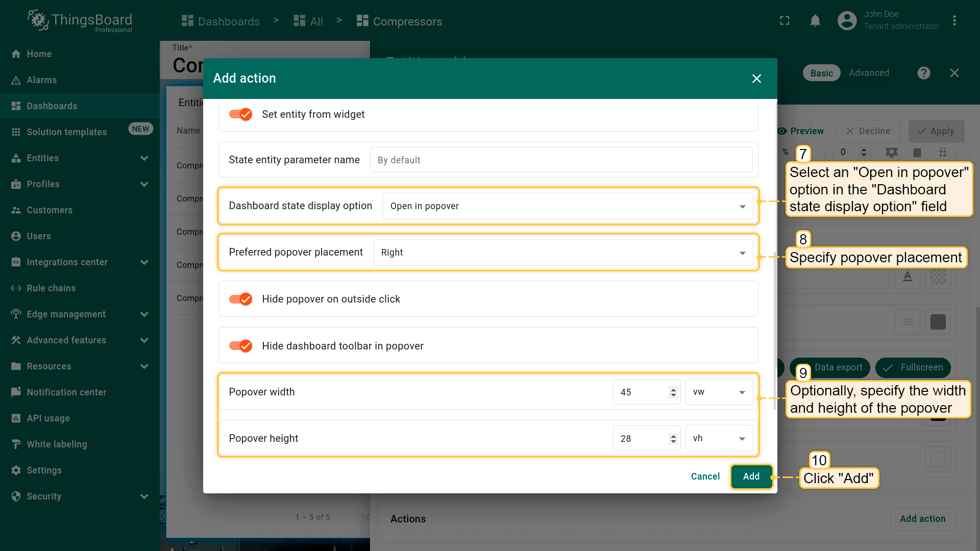Toggle Hide popover on outside click
980x551 pixels.
click(240, 299)
